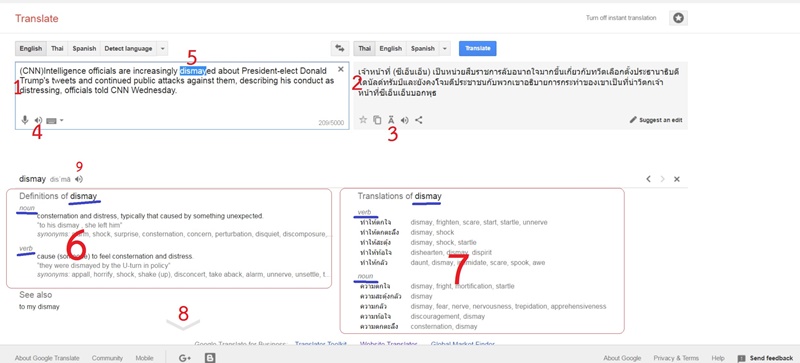Select Thai as source language
The height and width of the screenshot is (363, 800).
pyautogui.click(x=57, y=49)
